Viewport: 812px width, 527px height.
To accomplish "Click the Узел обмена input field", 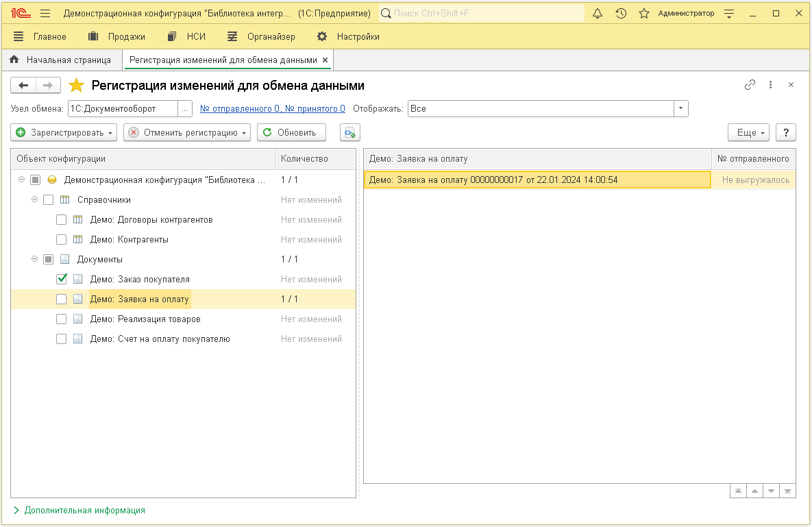I will (123, 108).
